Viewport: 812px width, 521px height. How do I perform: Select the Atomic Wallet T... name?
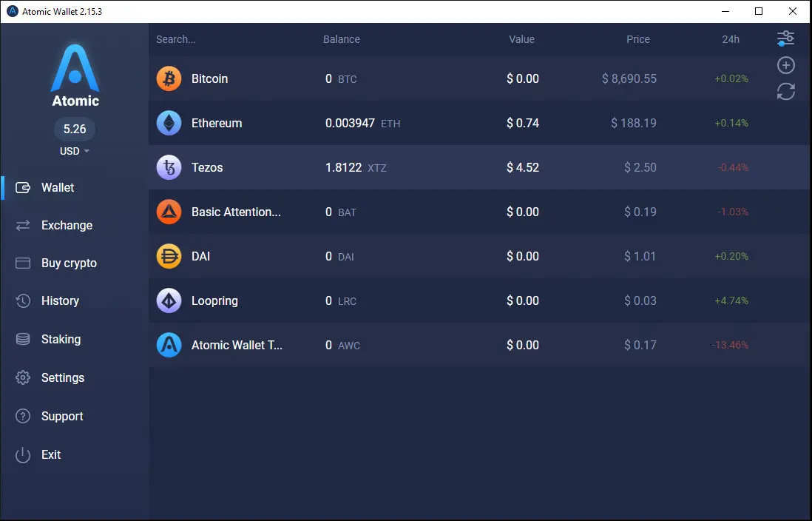click(x=237, y=346)
